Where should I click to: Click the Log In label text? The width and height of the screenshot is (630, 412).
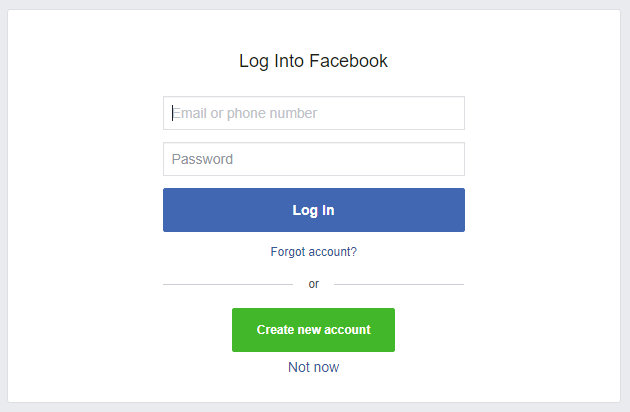point(313,210)
